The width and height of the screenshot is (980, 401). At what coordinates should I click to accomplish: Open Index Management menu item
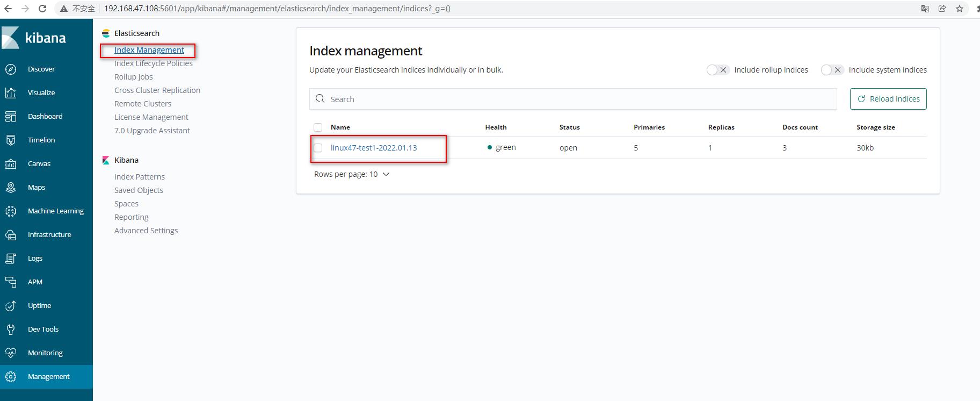pyautogui.click(x=149, y=50)
